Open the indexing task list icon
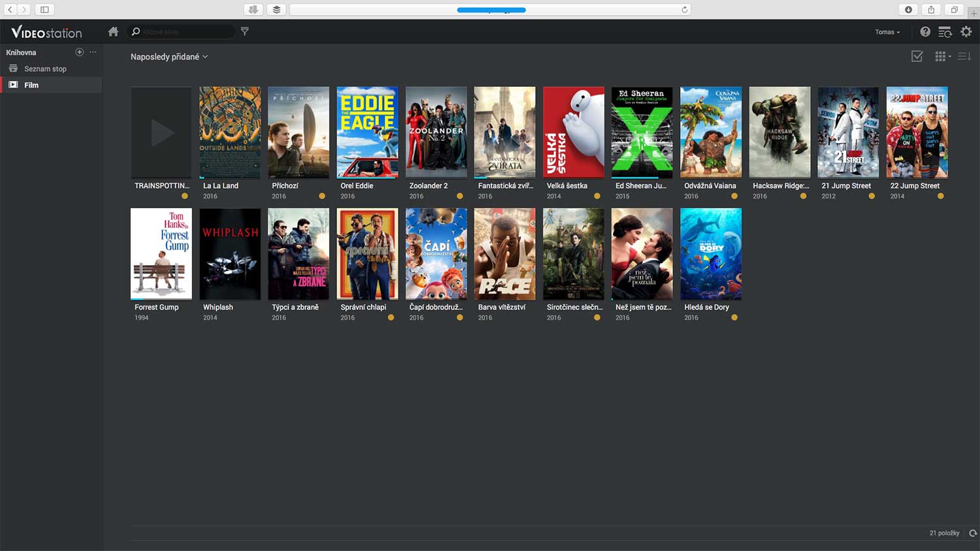 point(945,32)
